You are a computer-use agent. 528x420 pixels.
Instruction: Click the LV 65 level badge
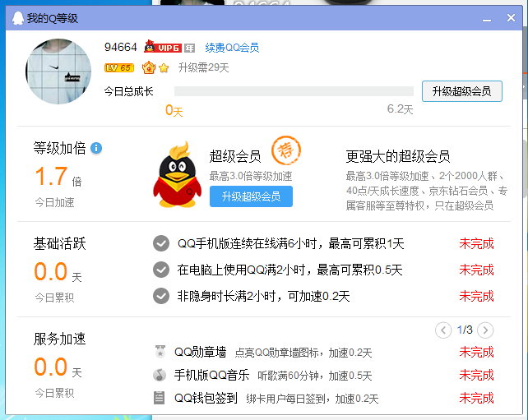pos(119,68)
